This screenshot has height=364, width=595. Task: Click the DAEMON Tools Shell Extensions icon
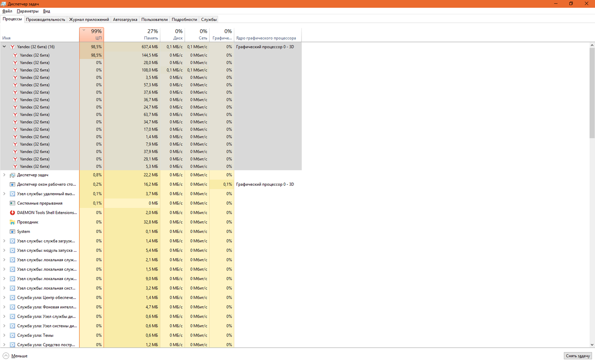12,213
